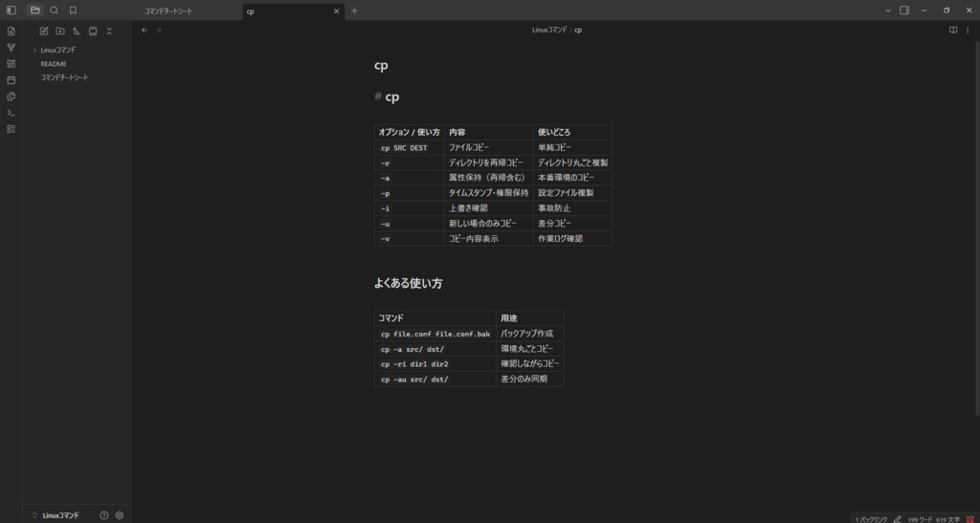Switch to reading view book icon
This screenshot has width=980, height=523.
(x=953, y=30)
